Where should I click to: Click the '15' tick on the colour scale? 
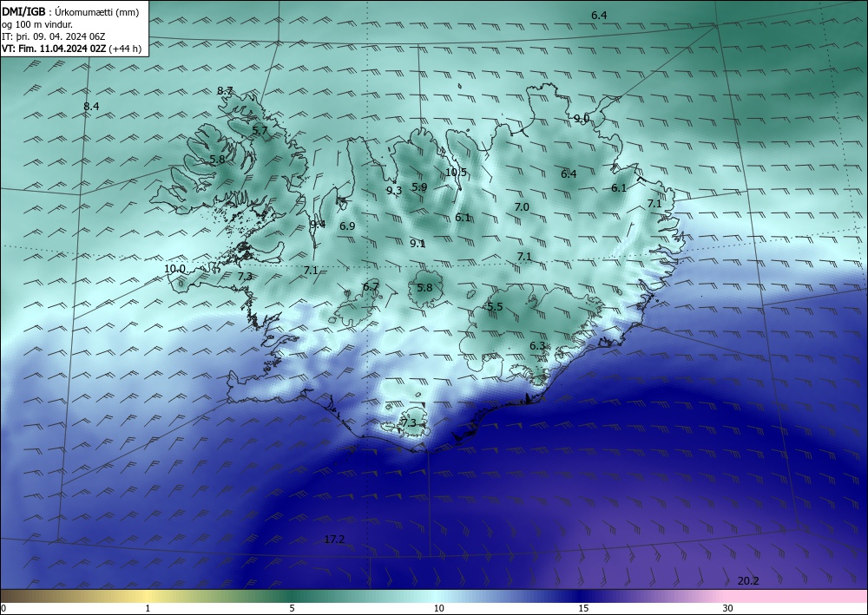coord(583,608)
